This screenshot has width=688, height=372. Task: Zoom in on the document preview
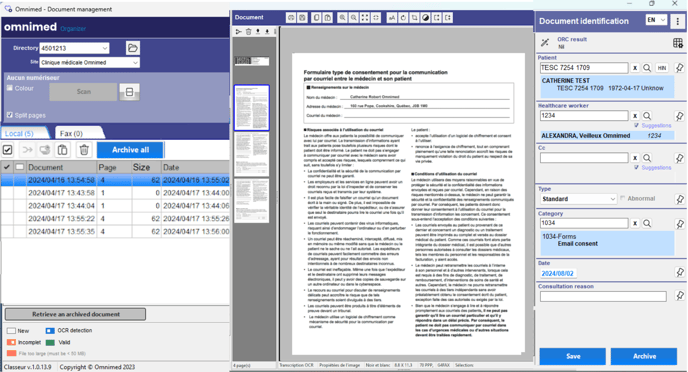pos(342,18)
